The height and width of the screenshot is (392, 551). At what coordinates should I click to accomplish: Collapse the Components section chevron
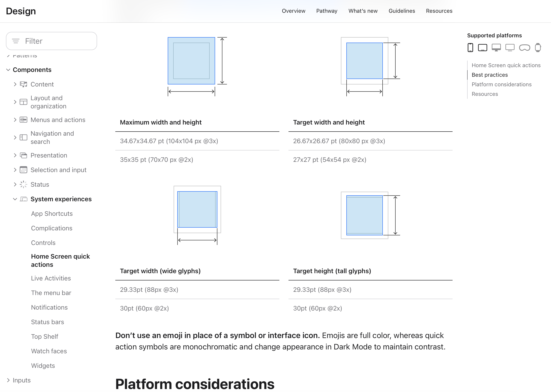[8, 70]
